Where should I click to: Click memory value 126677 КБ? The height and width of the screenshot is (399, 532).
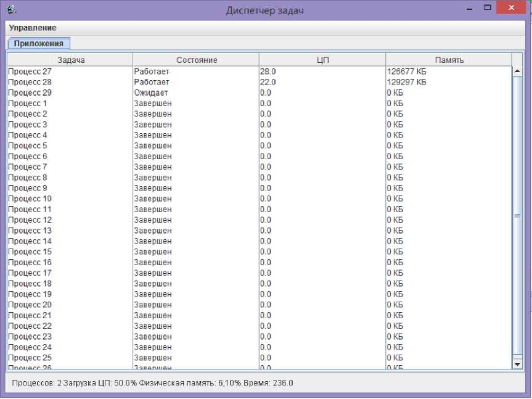click(x=406, y=72)
